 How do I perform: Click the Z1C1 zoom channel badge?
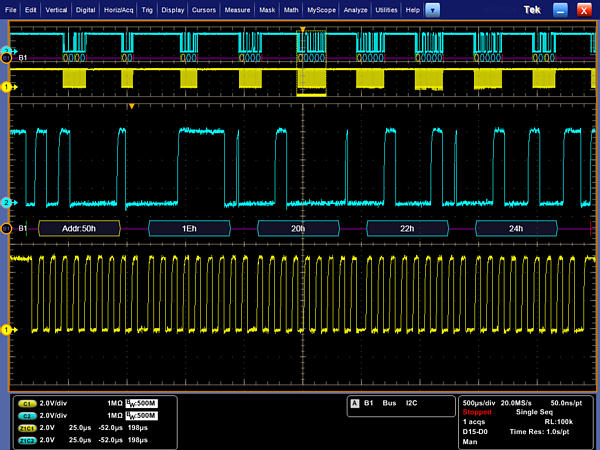coord(28,427)
